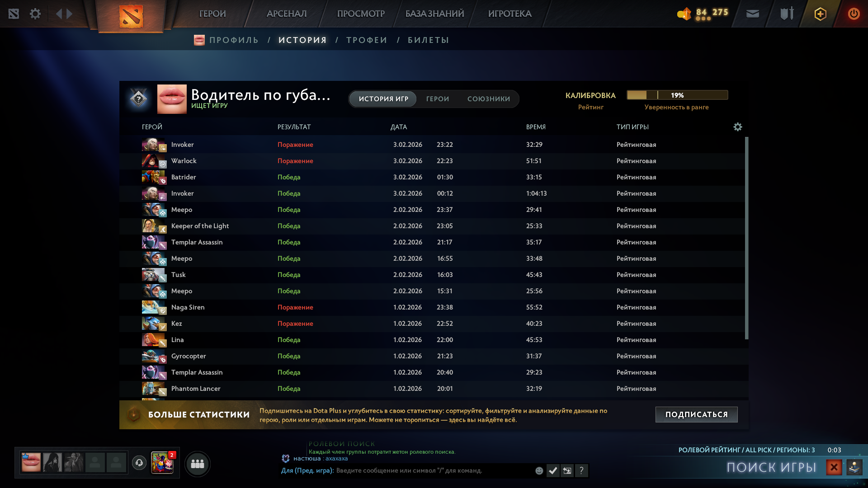Open the friends list group icon
Screen dimensions: 868x488
point(198,464)
